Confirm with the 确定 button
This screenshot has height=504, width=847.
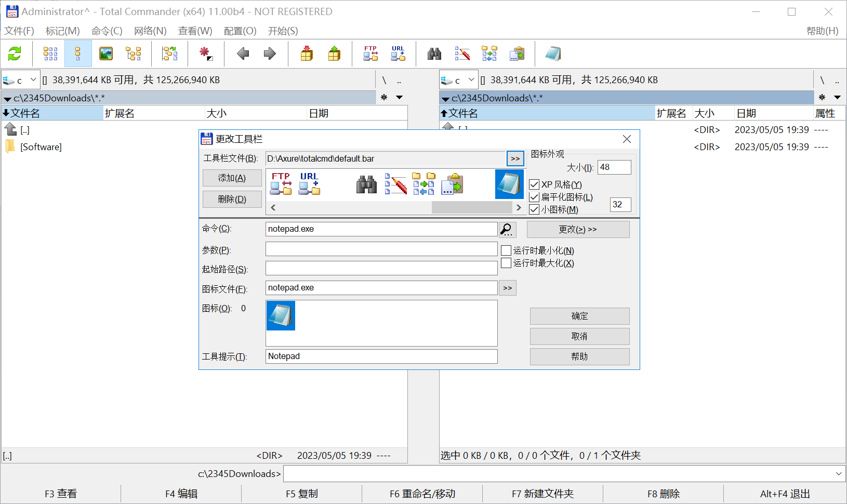click(x=579, y=316)
